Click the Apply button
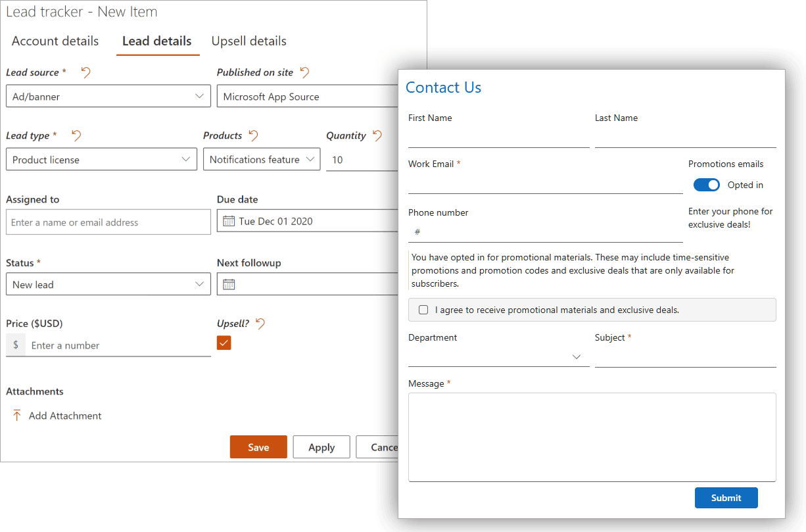The height and width of the screenshot is (532, 806). [321, 447]
